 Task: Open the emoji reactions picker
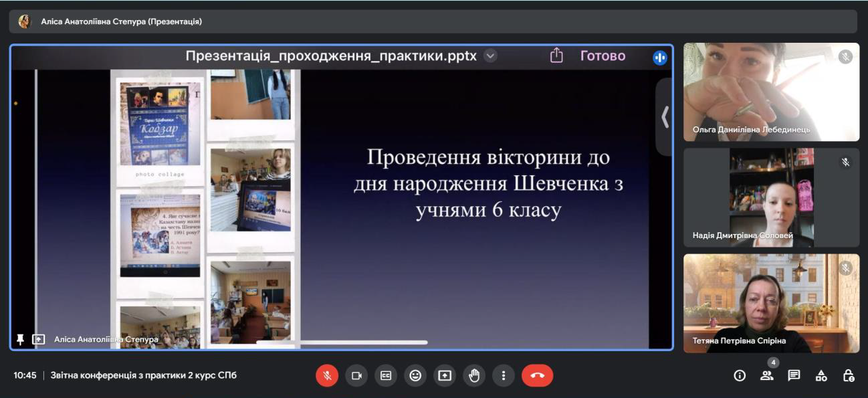click(x=415, y=376)
